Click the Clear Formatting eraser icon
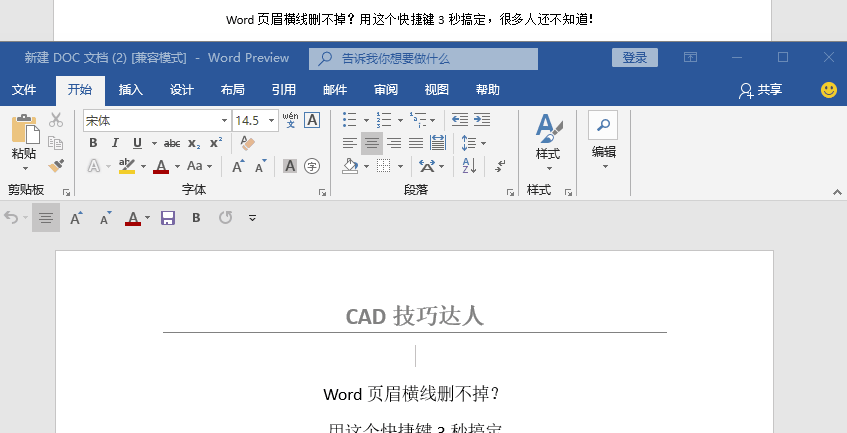 tap(247, 143)
